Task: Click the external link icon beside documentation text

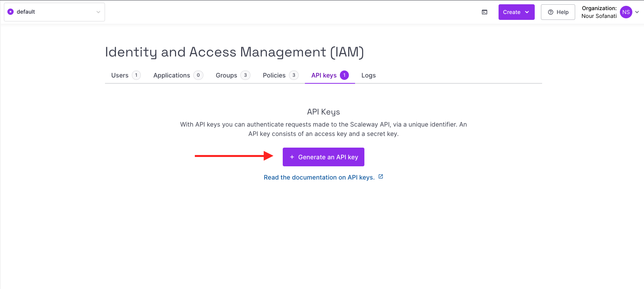Action: pyautogui.click(x=380, y=176)
